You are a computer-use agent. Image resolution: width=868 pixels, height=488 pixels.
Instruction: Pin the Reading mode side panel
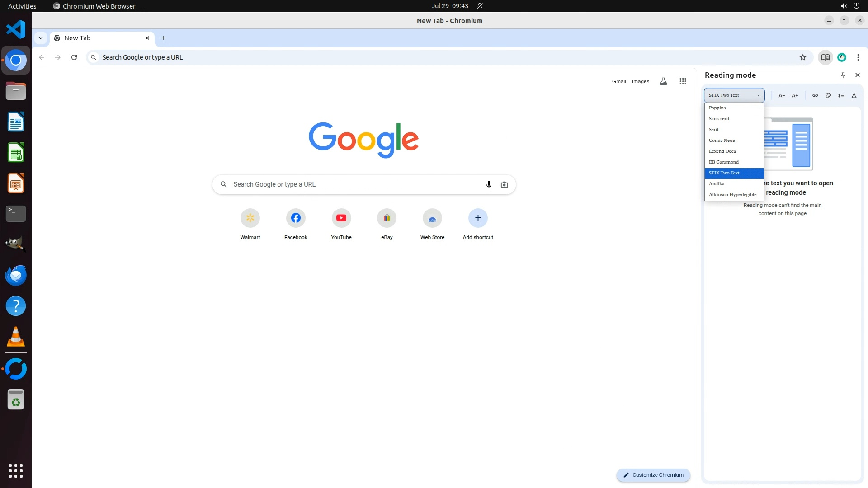coord(843,75)
